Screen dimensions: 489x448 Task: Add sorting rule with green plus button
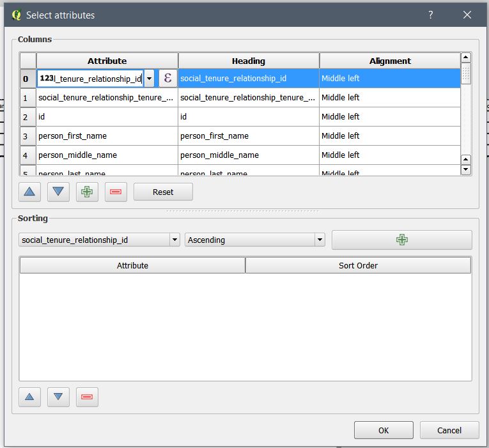coord(401,240)
